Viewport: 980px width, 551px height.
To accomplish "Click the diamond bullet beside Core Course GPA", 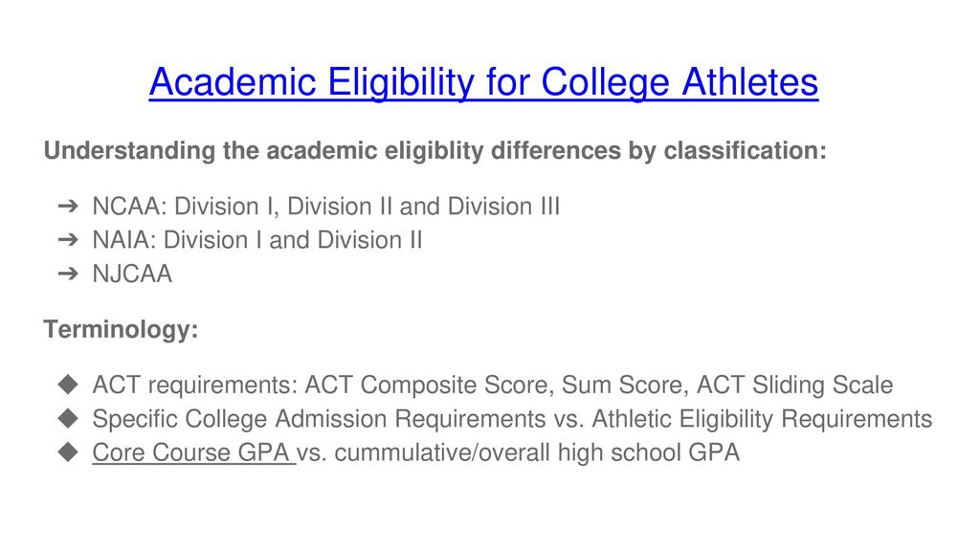I will coord(68,452).
